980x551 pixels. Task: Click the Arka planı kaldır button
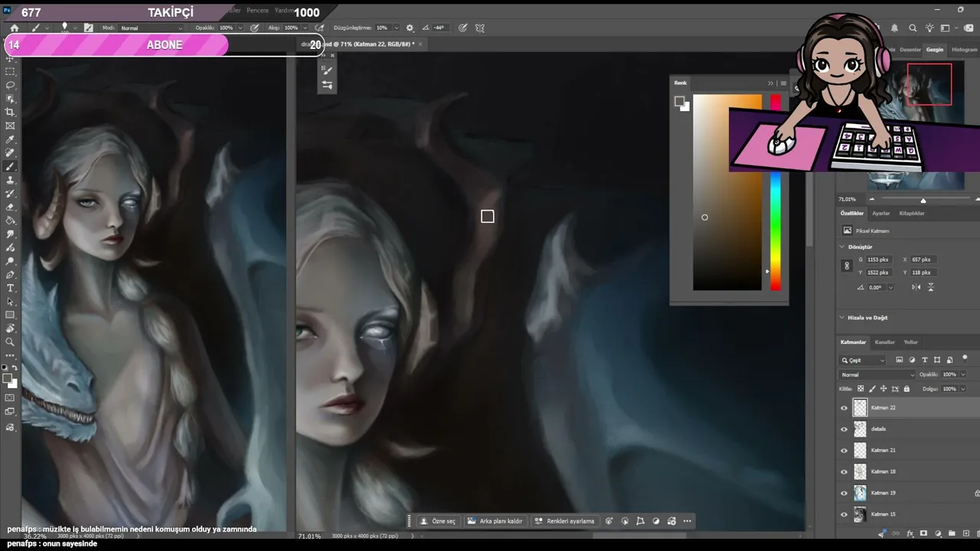[x=495, y=521]
